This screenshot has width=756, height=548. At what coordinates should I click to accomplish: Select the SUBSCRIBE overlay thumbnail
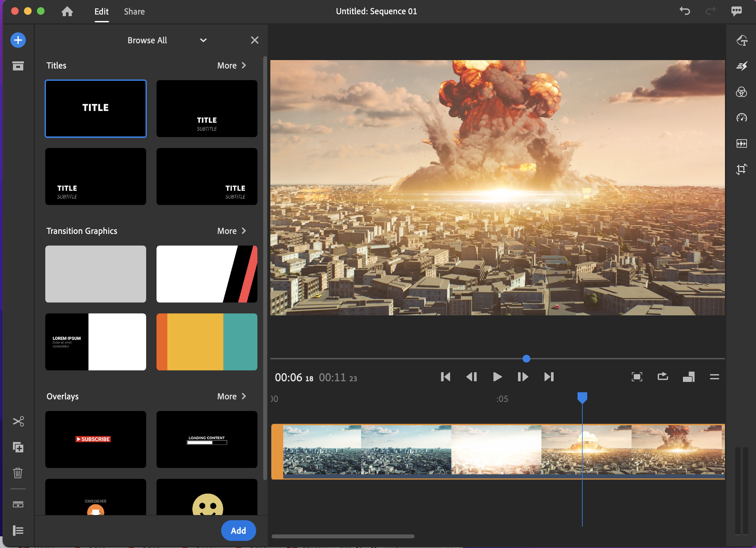pos(96,439)
